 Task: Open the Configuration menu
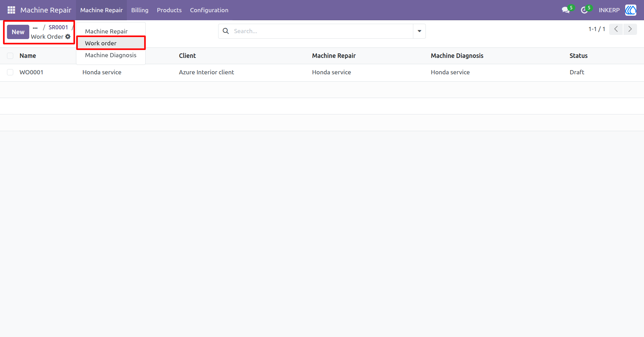tap(209, 10)
